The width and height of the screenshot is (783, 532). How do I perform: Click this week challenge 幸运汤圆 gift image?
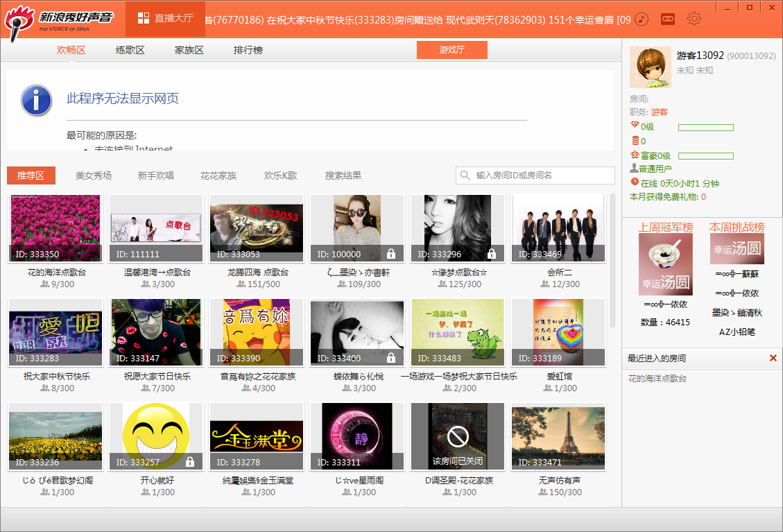[737, 249]
